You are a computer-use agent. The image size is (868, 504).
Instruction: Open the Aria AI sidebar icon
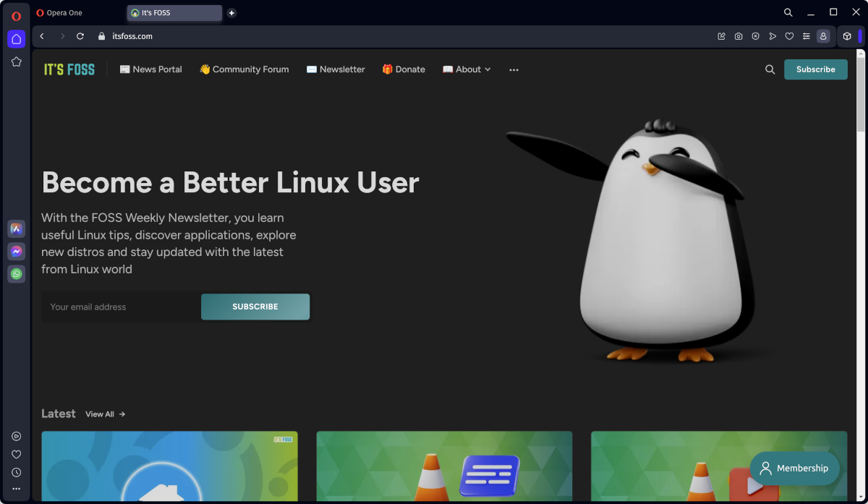[16, 228]
